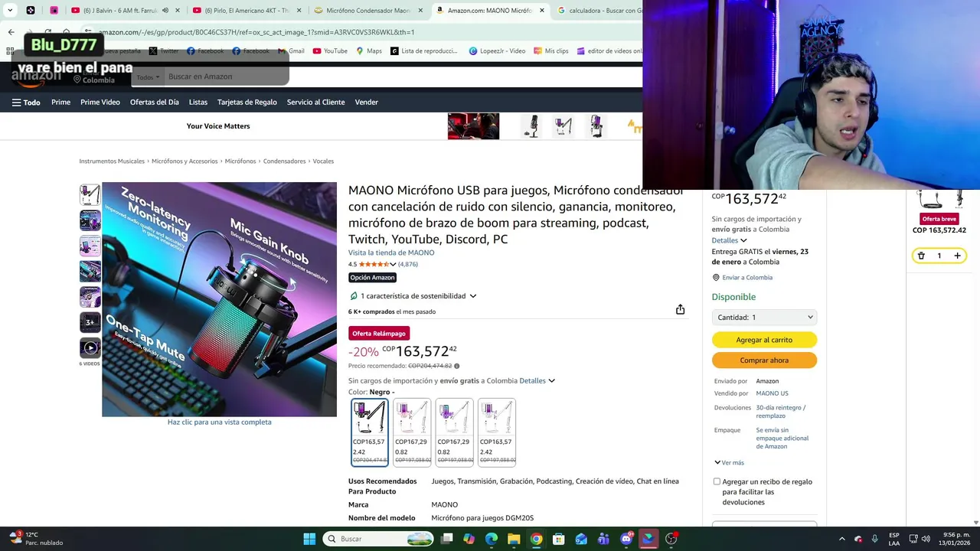Image resolution: width=980 pixels, height=551 pixels.
Task: Click Agregar al carrito
Action: point(764,340)
